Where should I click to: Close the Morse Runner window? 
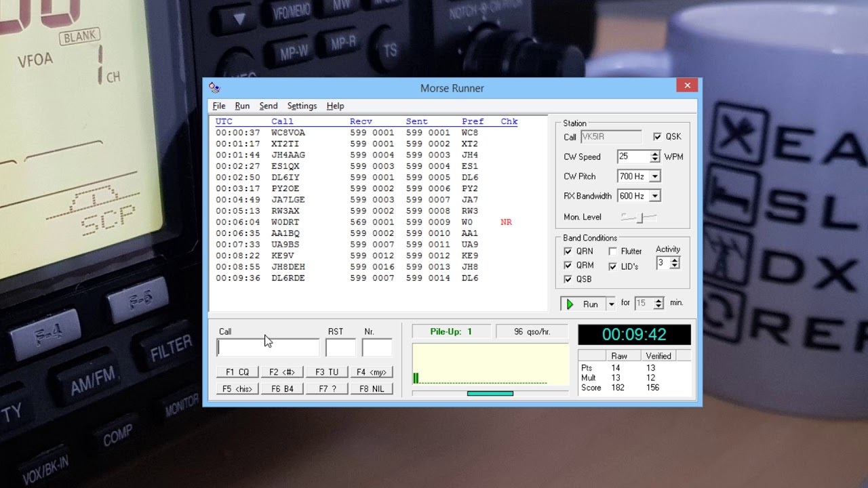tap(687, 85)
